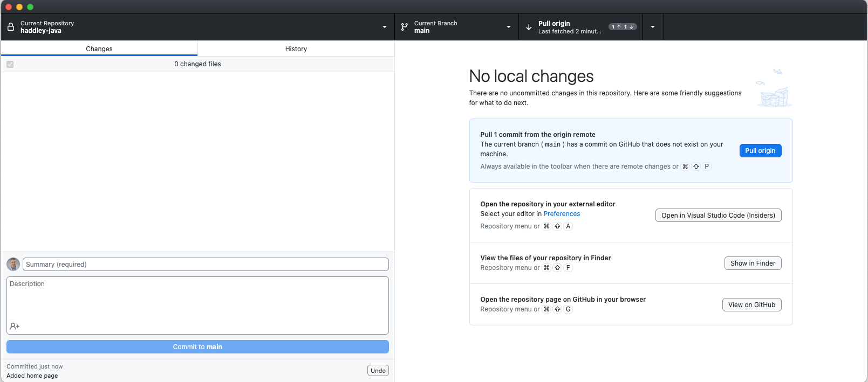The height and width of the screenshot is (382, 868).
Task: Click the git branch icon
Action: tap(405, 27)
